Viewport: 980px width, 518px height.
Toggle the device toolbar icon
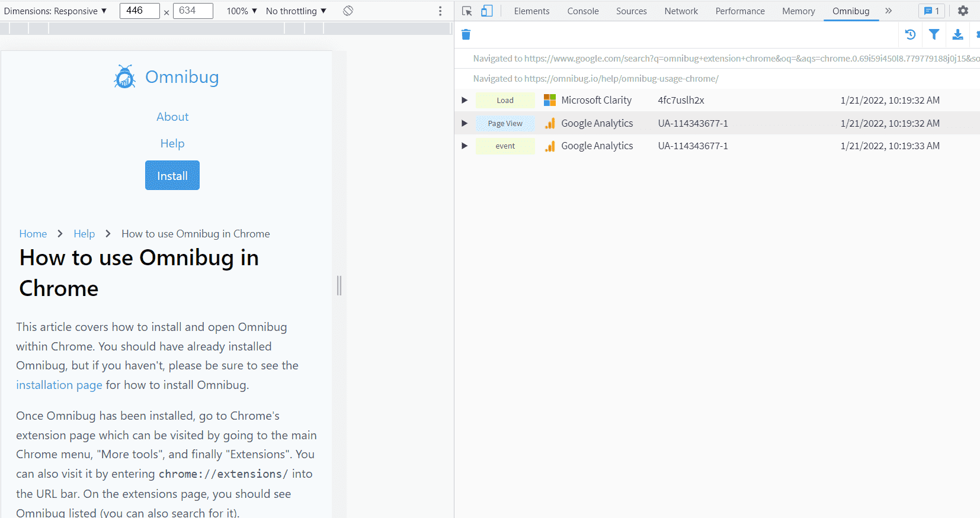tap(487, 11)
